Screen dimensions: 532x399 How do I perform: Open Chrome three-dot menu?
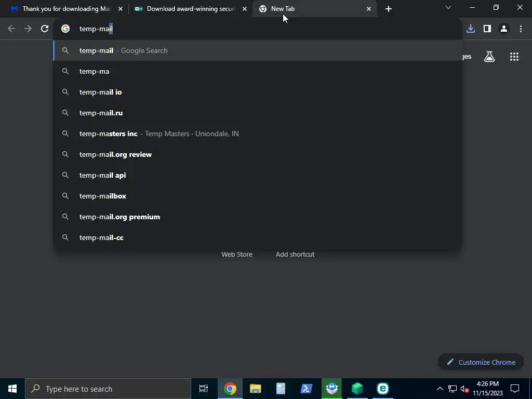[521, 29]
